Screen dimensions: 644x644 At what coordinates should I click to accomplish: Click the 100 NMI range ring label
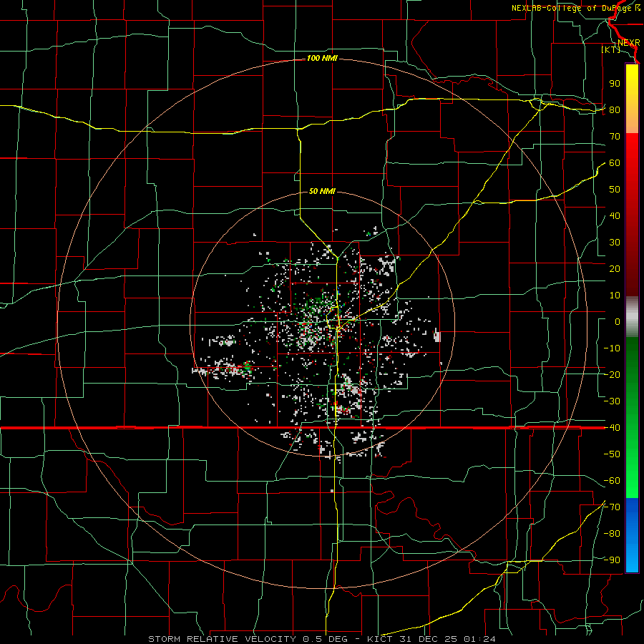(322, 59)
